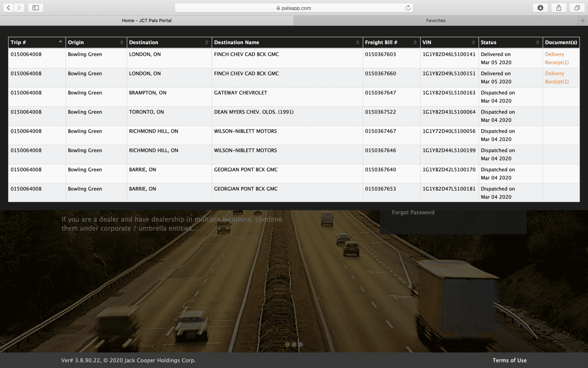The width and height of the screenshot is (588, 368).
Task: Switch to Favorites tab
Action: 435,21
